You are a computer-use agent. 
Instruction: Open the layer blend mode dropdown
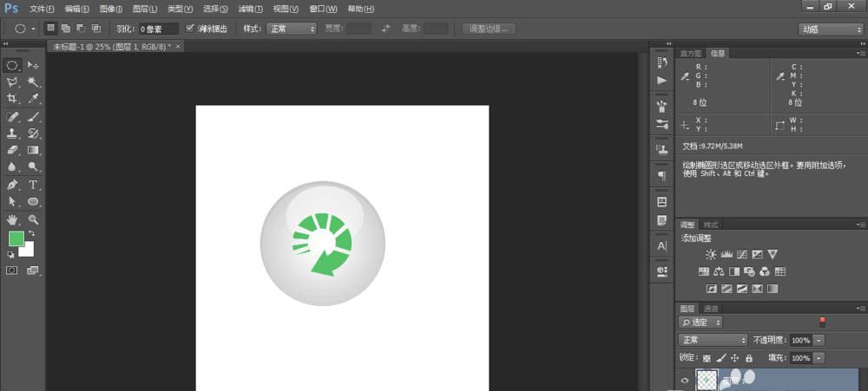713,340
